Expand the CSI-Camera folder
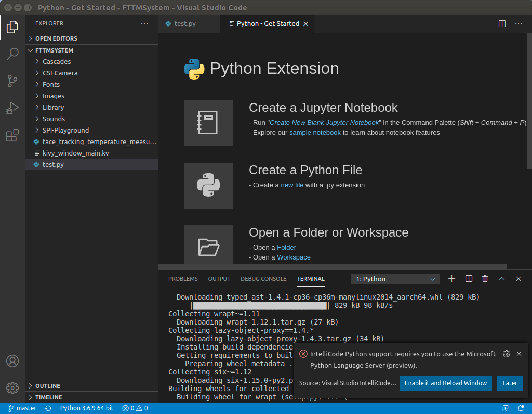 tap(91, 73)
